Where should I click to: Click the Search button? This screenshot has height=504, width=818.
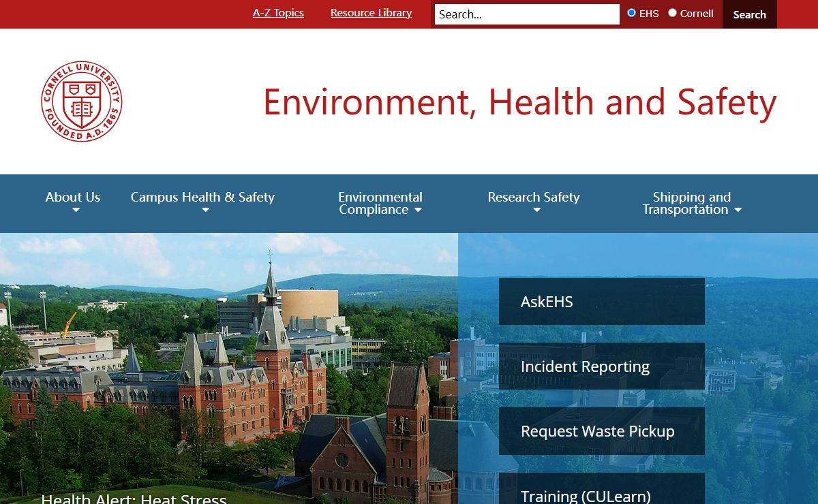[749, 14]
